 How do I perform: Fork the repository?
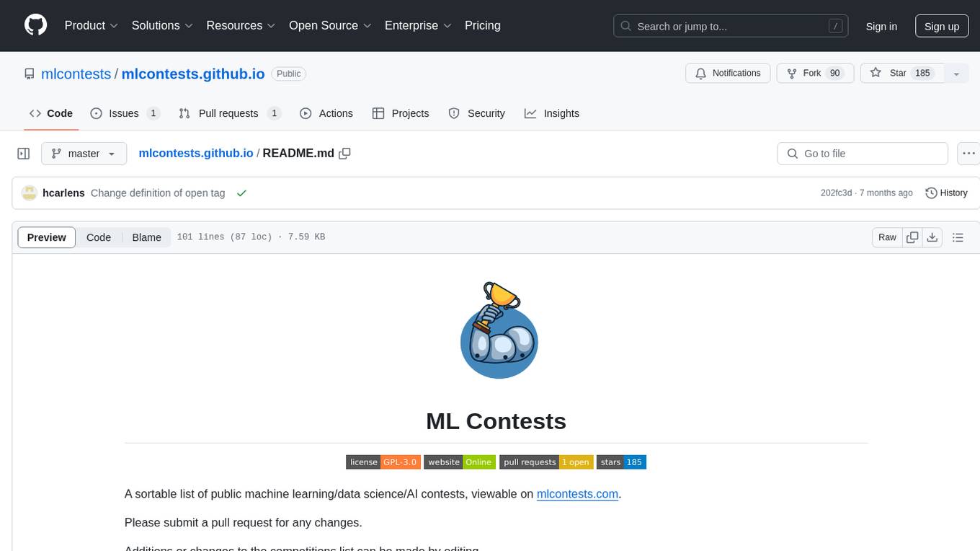click(815, 74)
